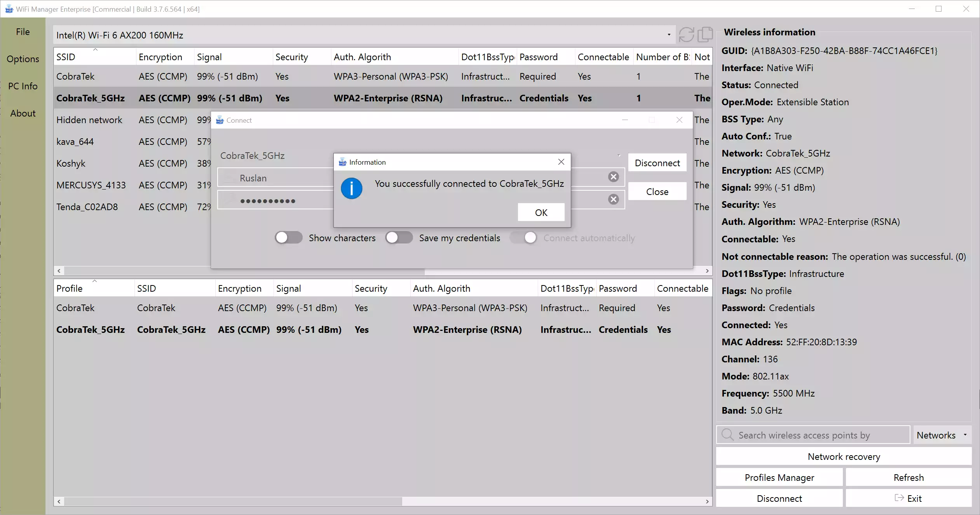Click the Network recovery button

[x=844, y=456]
